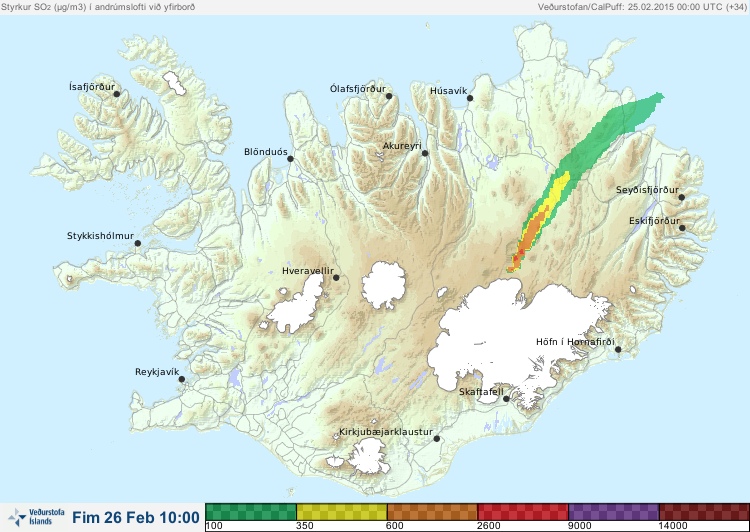Click the 'Hveravellir' label
This screenshot has height=532, width=750.
[308, 270]
